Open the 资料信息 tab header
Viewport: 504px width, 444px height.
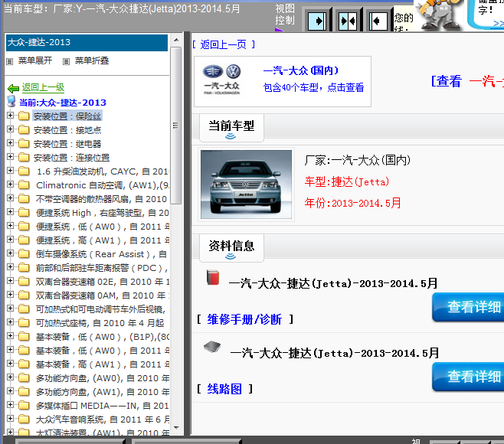tap(231, 248)
